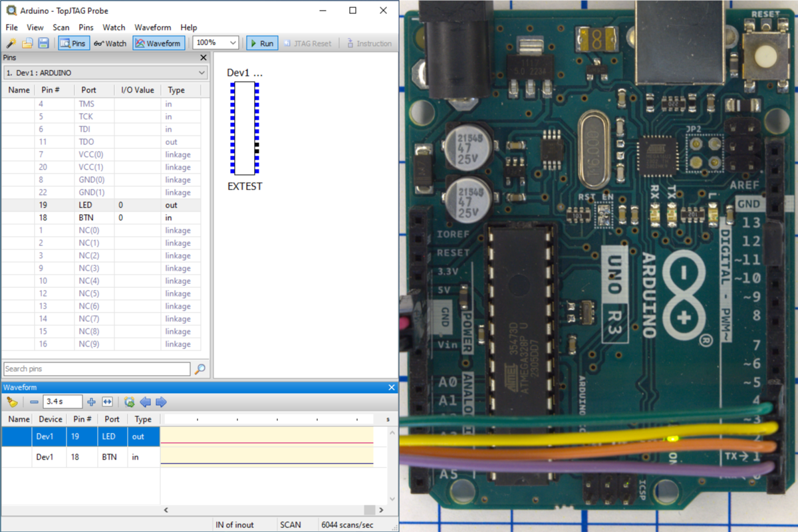Select the LED row in Waveform list
This screenshot has width=798, height=532.
[x=80, y=437]
